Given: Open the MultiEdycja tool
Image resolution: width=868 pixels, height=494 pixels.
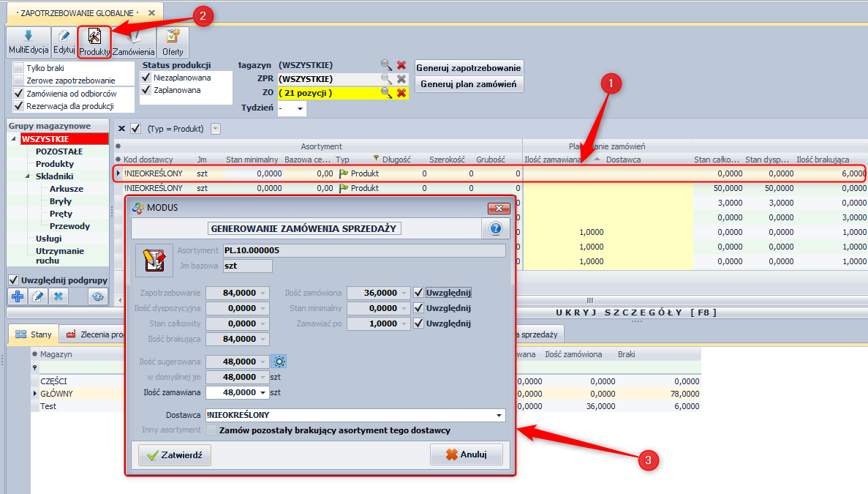Looking at the screenshot, I should pyautogui.click(x=29, y=42).
